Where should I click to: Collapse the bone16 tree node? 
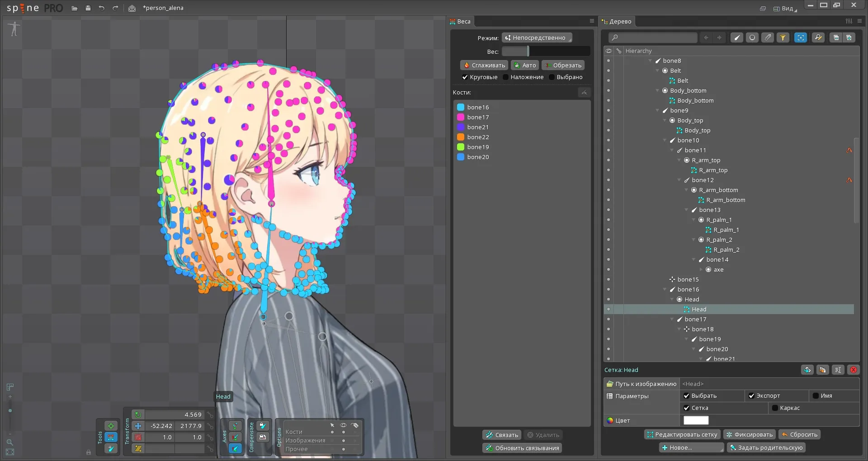tap(665, 289)
